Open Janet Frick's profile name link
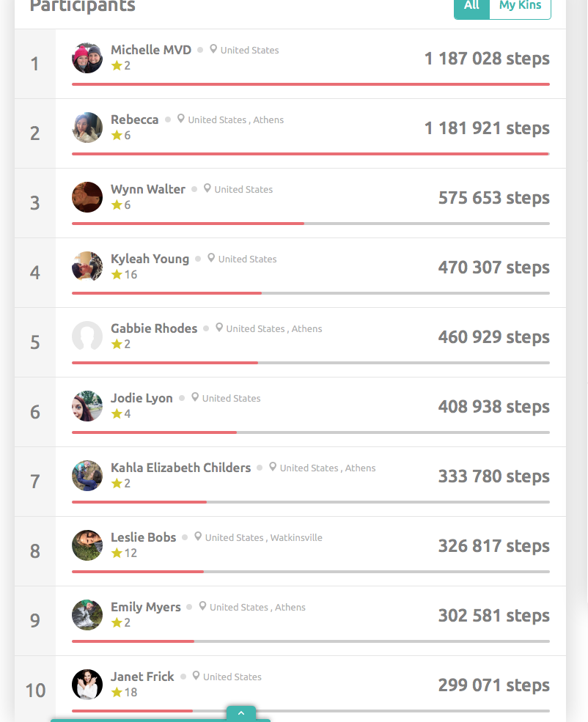Screen dimensions: 588x722 tap(142, 677)
